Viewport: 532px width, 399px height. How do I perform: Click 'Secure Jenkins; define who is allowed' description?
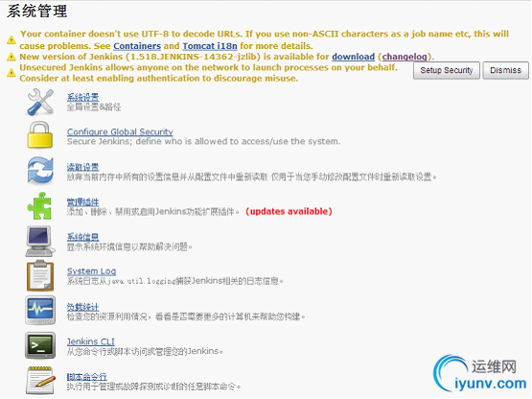(203, 142)
